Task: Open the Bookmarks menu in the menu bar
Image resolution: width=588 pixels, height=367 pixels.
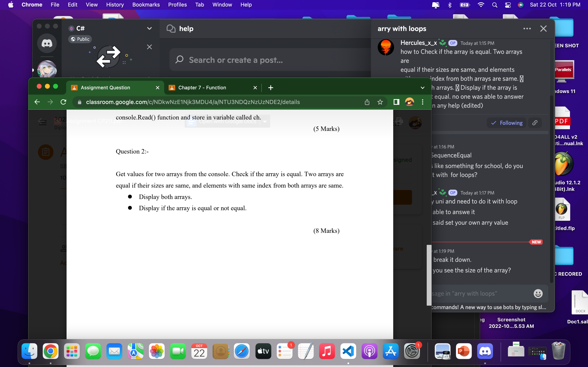Action: coord(146,5)
